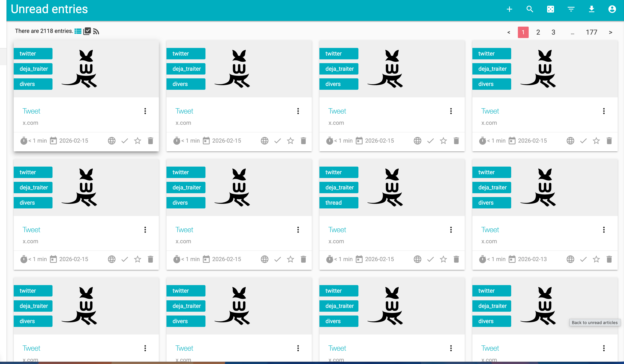
Task: Open the filter entries icon in the top bar
Action: [571, 9]
